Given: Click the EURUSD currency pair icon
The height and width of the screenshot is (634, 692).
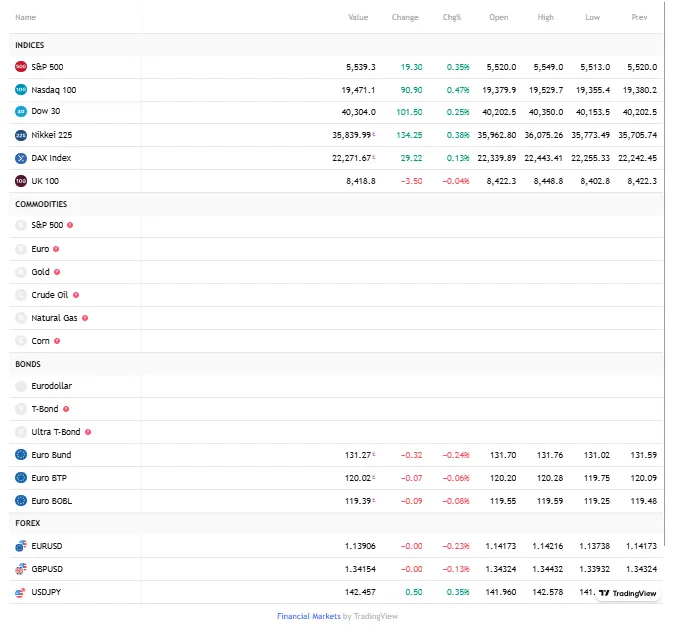Looking at the screenshot, I should click(21, 546).
